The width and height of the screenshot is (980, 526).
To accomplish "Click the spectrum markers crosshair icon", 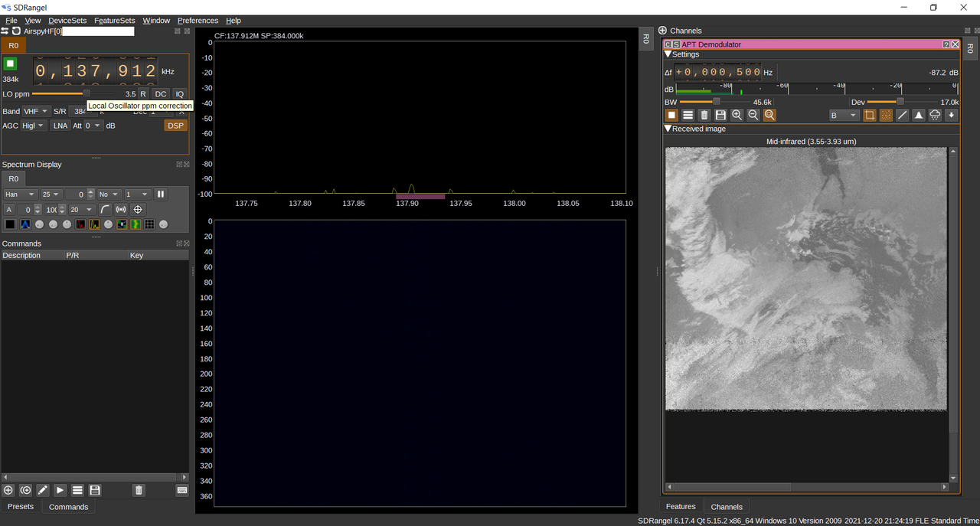I will click(138, 210).
